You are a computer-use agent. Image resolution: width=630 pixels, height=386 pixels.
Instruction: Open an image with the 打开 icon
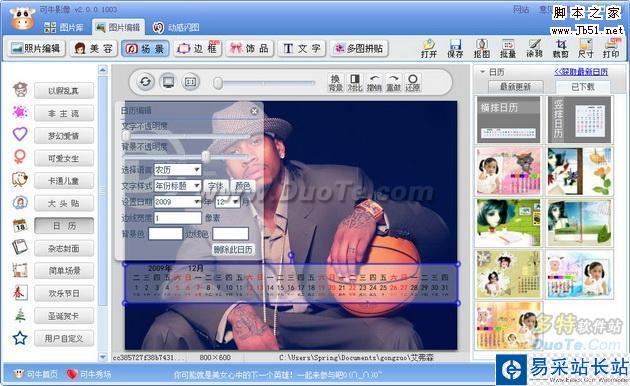(429, 48)
